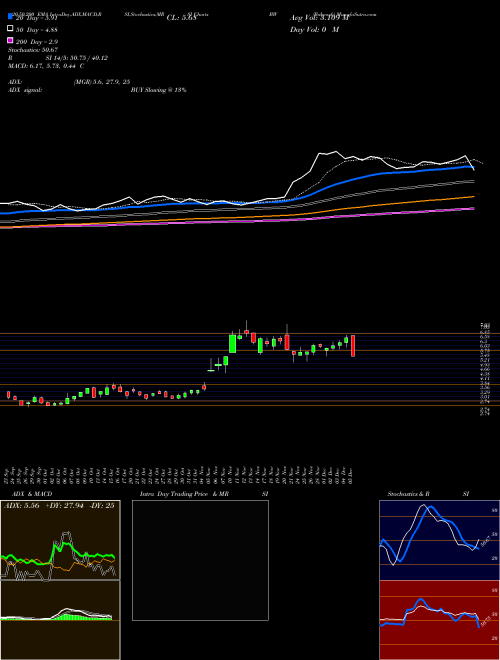Click the 'MACD: 6.17, 5.73, 0.44 C' line
Screen dimensions: 500x660
(x=46, y=66)
